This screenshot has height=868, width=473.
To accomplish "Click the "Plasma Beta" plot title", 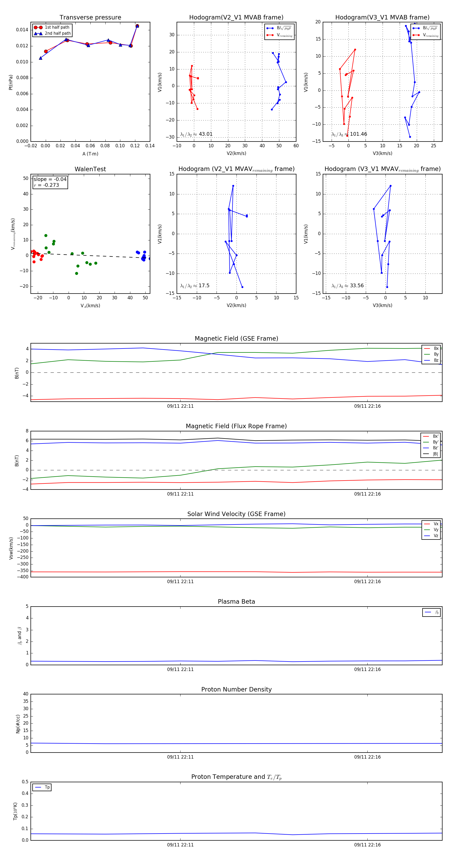I will pyautogui.click(x=236, y=602).
